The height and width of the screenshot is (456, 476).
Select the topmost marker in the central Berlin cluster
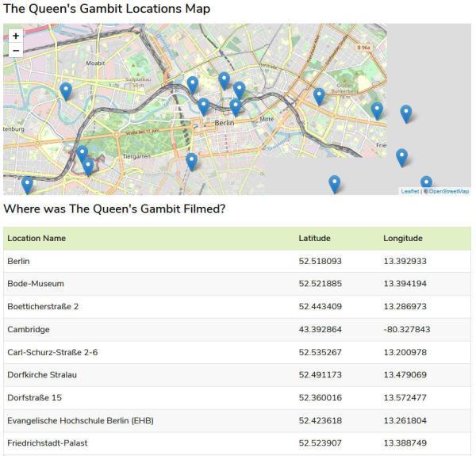(224, 81)
